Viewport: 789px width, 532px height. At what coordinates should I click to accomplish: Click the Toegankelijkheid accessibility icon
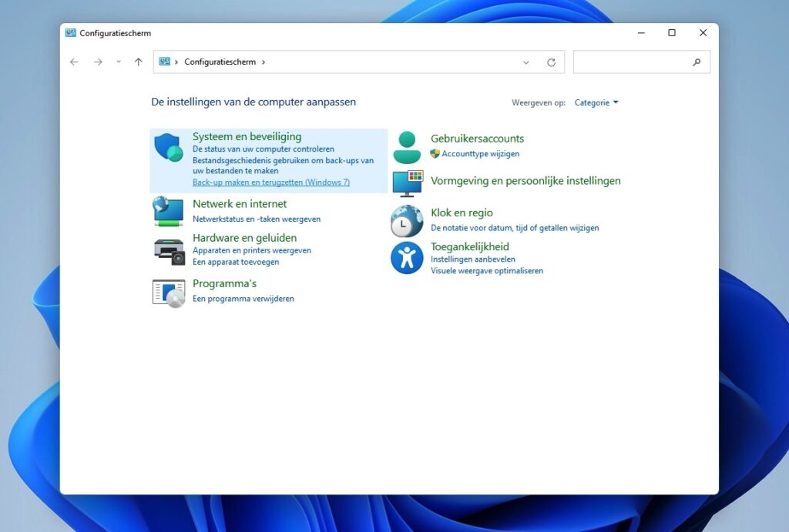[407, 258]
